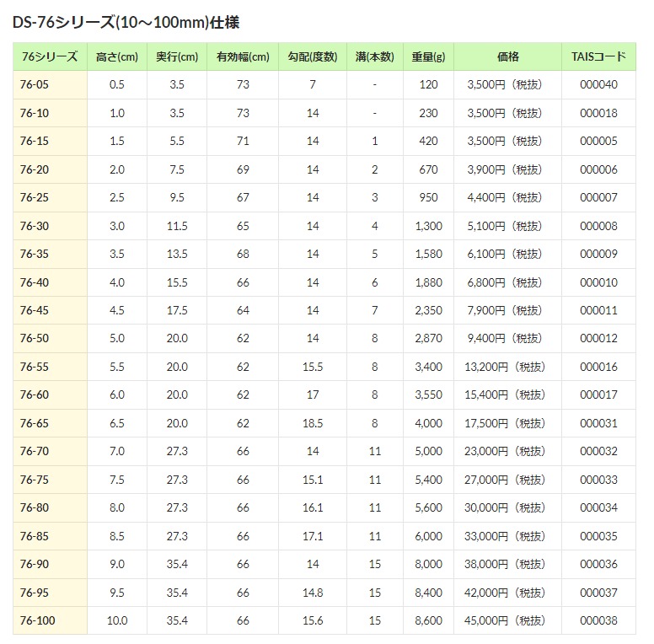654x644 pixels.
Task: Select TAIS code 000007
Action: [598, 197]
